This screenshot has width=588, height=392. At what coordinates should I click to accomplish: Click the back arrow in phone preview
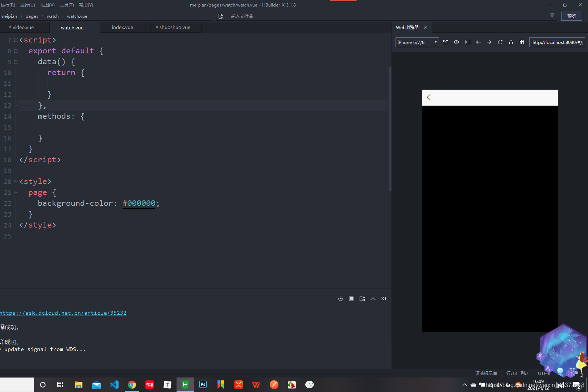click(429, 97)
